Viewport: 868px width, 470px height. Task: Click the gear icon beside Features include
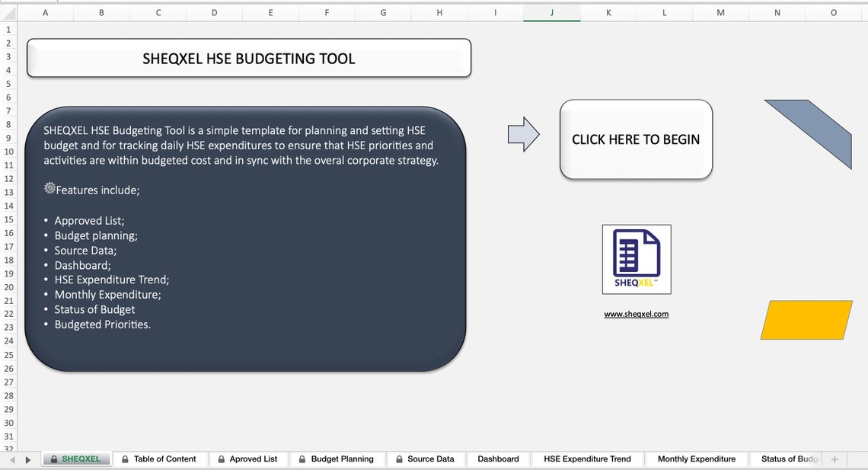pyautogui.click(x=49, y=187)
